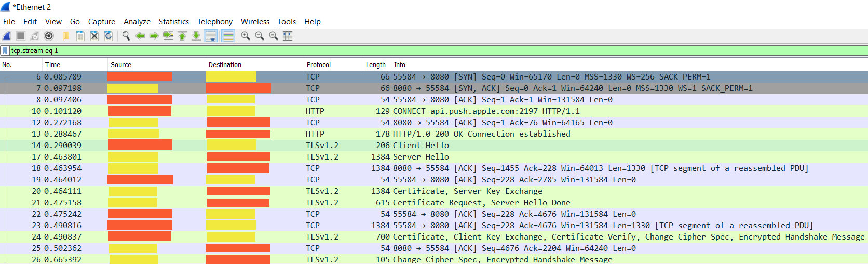Reload this capture file
The image size is (868, 264).
108,36
